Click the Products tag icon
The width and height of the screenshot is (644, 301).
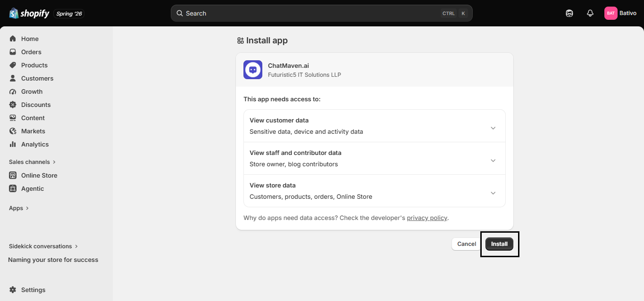tap(13, 65)
